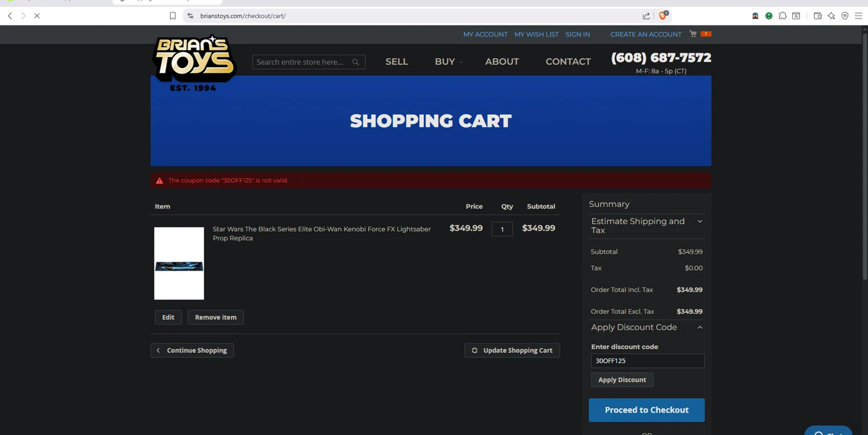The width and height of the screenshot is (868, 435).
Task: Open the CONTACT page
Action: [568, 61]
